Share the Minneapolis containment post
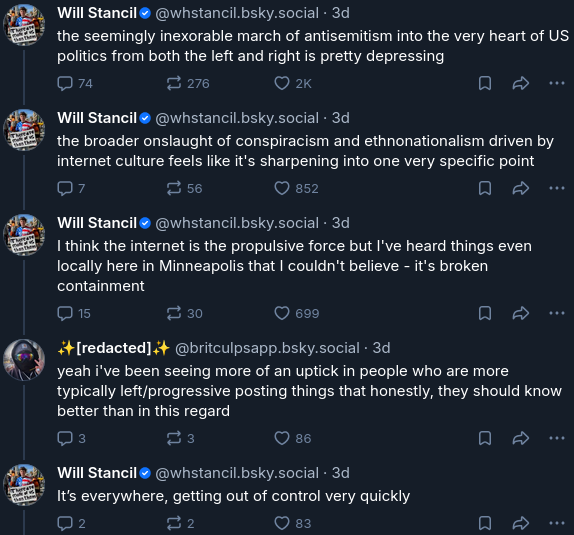This screenshot has width=574, height=535. (521, 313)
